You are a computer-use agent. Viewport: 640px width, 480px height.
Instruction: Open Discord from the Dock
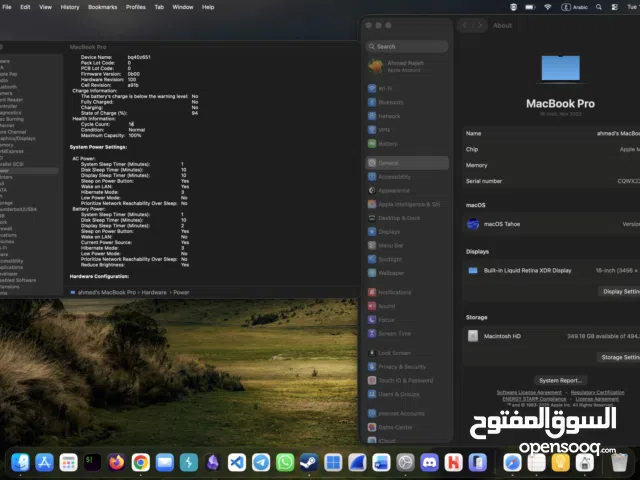(x=429, y=462)
